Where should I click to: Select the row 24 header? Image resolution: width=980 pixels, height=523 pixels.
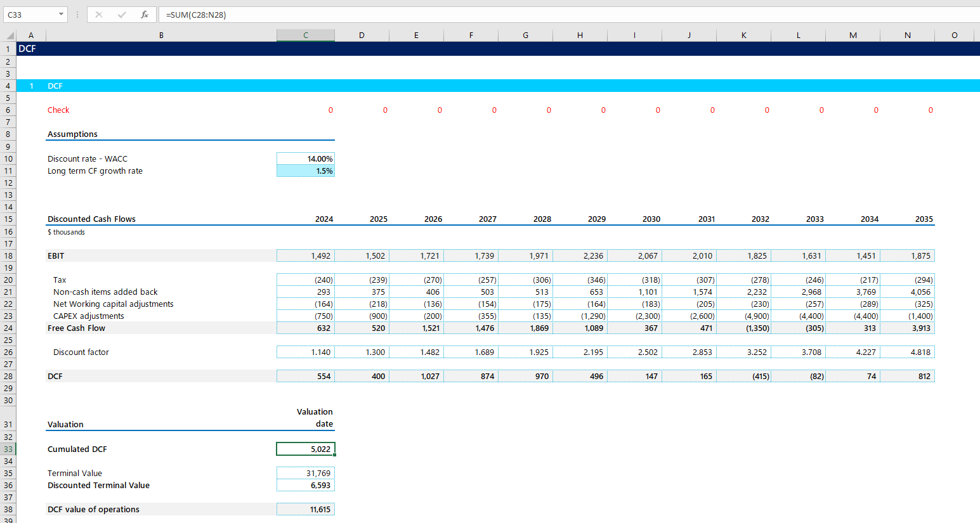(x=8, y=328)
